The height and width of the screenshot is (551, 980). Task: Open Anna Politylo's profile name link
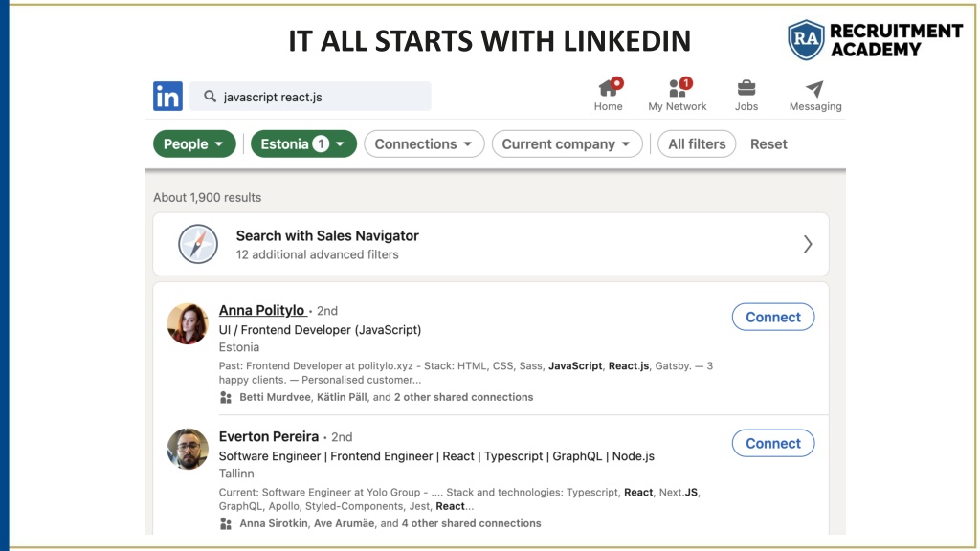point(261,310)
